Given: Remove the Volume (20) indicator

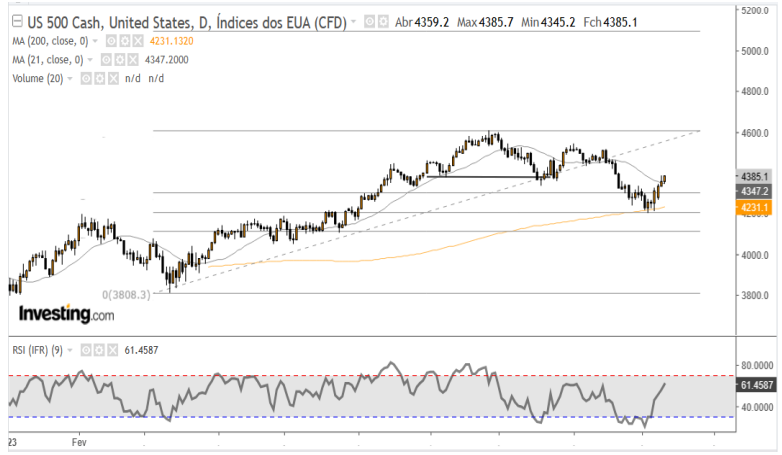Looking at the screenshot, I should click(x=113, y=79).
